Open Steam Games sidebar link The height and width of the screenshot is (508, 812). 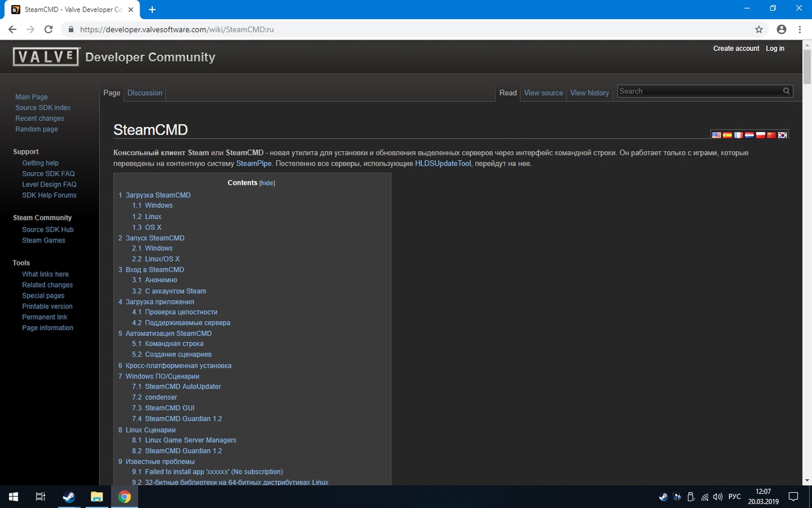pyautogui.click(x=44, y=241)
